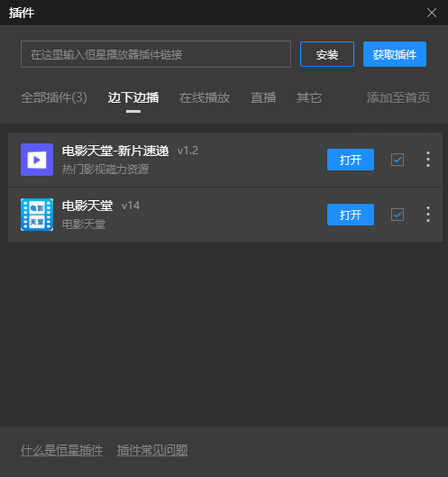
Task: Switch to the 全部插件(3) tab
Action: point(54,98)
